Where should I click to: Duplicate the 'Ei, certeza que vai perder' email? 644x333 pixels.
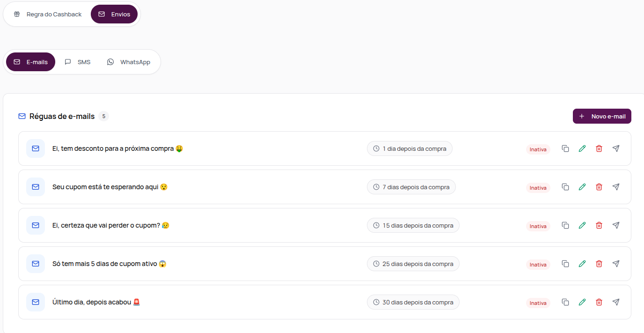(565, 225)
